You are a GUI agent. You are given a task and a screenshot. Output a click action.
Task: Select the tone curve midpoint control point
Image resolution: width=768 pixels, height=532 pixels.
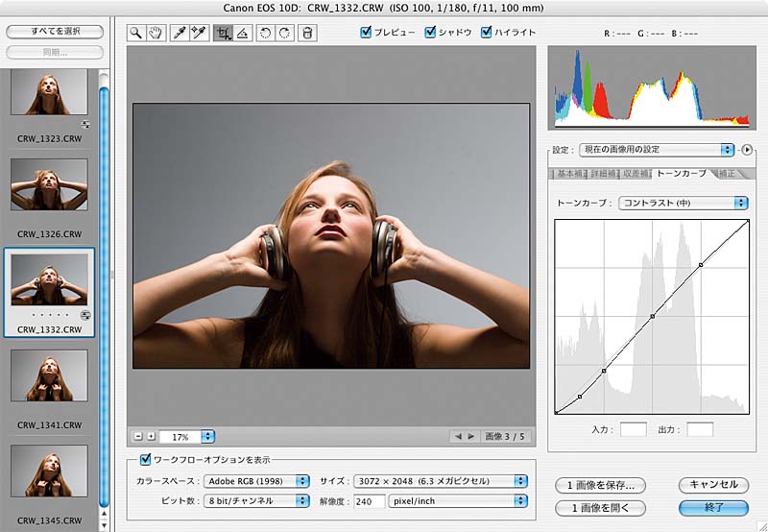(653, 317)
